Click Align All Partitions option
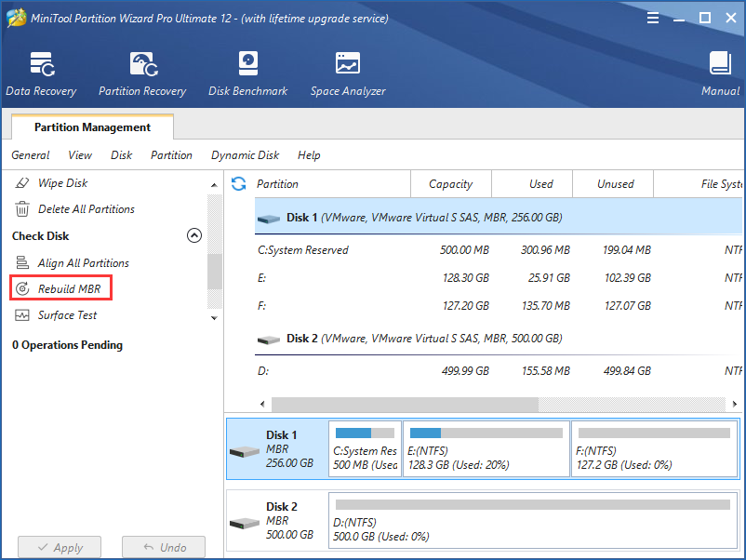Viewport: 746px width, 560px height. [84, 262]
